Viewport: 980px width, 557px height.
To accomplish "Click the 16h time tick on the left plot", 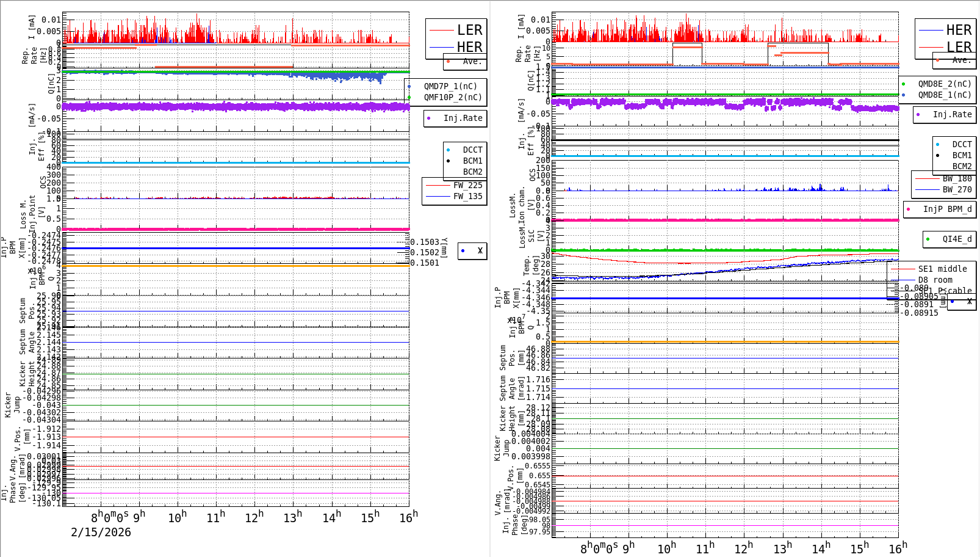I will click(x=409, y=517).
